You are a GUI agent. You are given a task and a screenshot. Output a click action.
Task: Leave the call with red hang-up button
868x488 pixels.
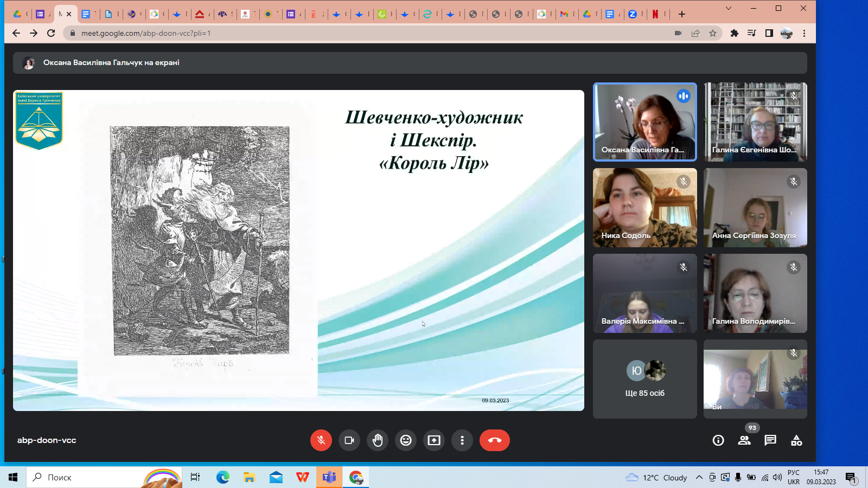[494, 440]
